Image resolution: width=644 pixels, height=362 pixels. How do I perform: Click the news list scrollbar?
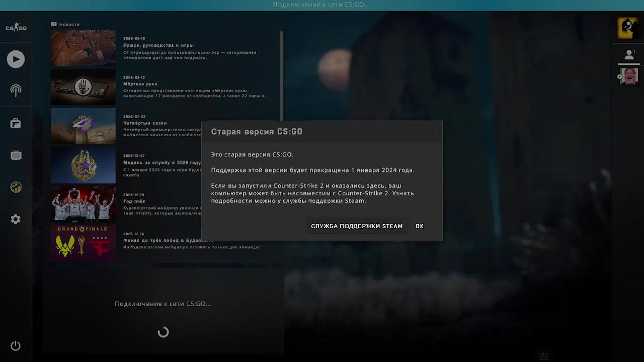(x=281, y=75)
